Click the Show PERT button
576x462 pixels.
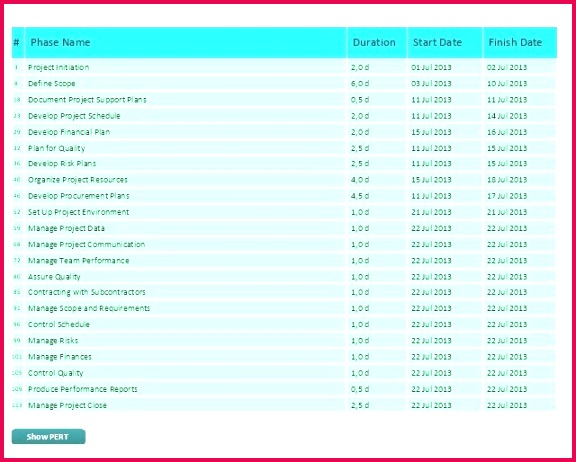coord(48,437)
